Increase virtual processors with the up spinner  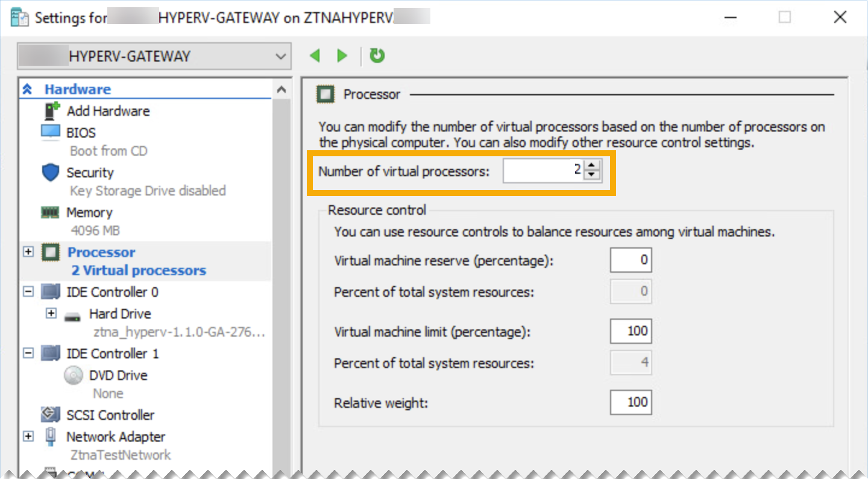pos(592,166)
